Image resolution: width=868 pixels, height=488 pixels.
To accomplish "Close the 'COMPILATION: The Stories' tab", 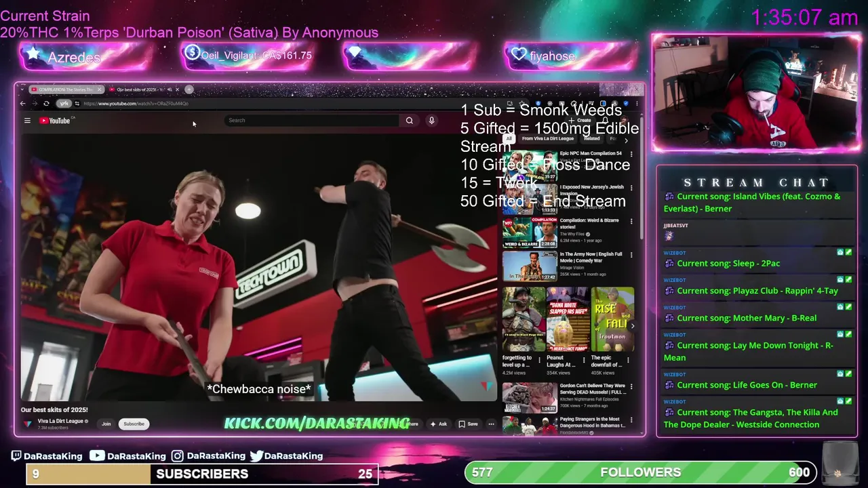I will tap(99, 89).
